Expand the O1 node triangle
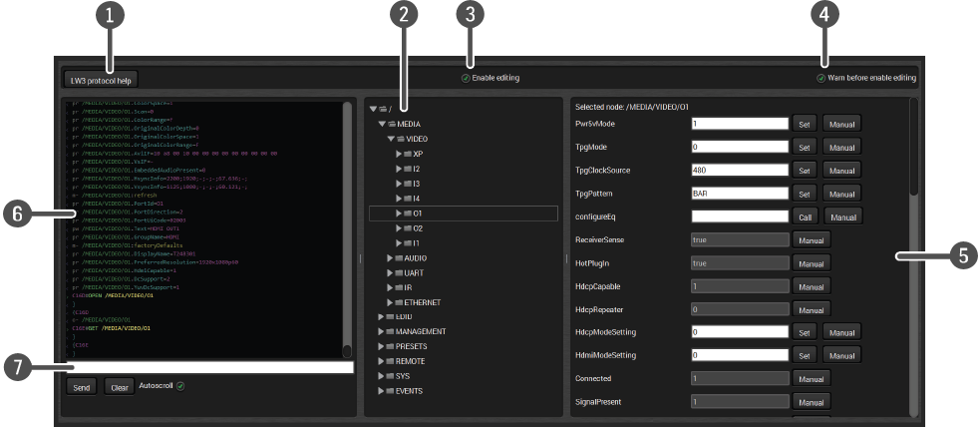Image resolution: width=980 pixels, height=427 pixels. pyautogui.click(x=399, y=213)
